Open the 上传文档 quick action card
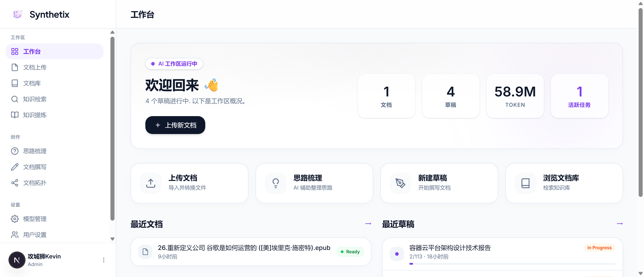The image size is (644, 277). (189, 183)
